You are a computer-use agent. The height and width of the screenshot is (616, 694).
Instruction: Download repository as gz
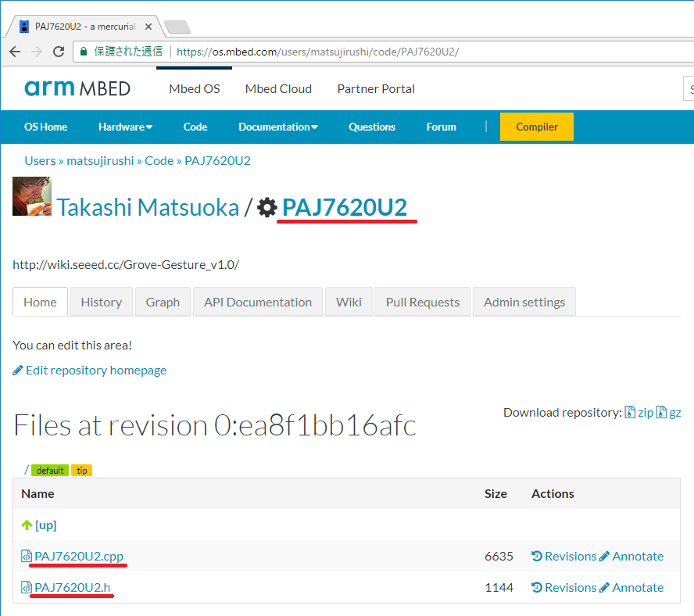pos(673,412)
